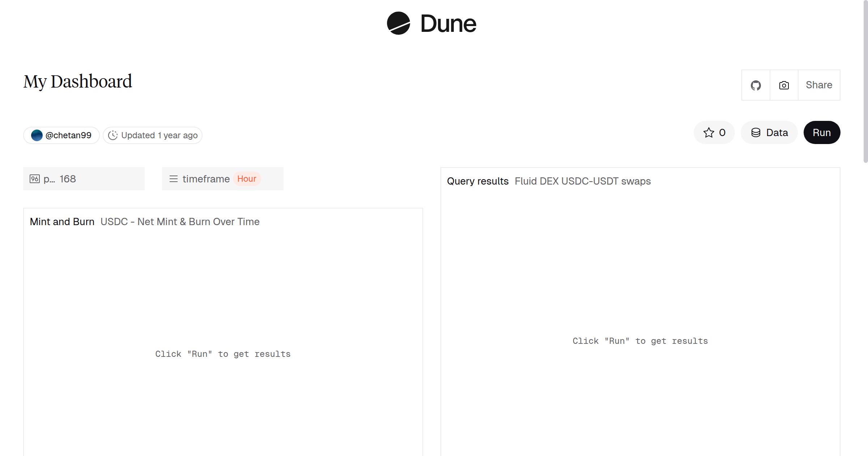Click the My Dashboard heading
Viewport: 868px width, 456px height.
(x=78, y=81)
